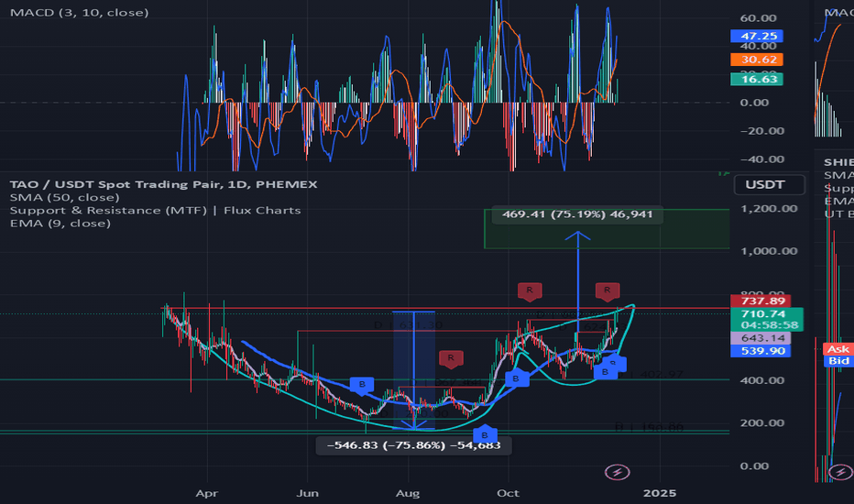Click -40.00 on the MACD scale
854x504 pixels.
point(762,159)
